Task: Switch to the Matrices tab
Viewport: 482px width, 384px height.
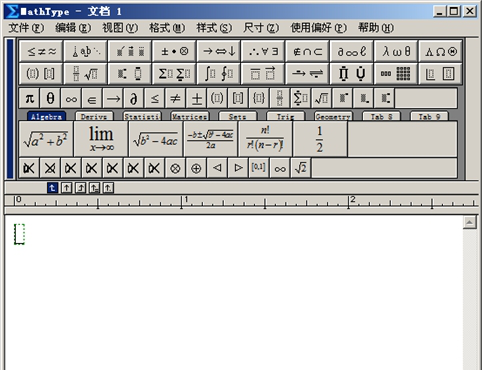Action: [190, 116]
